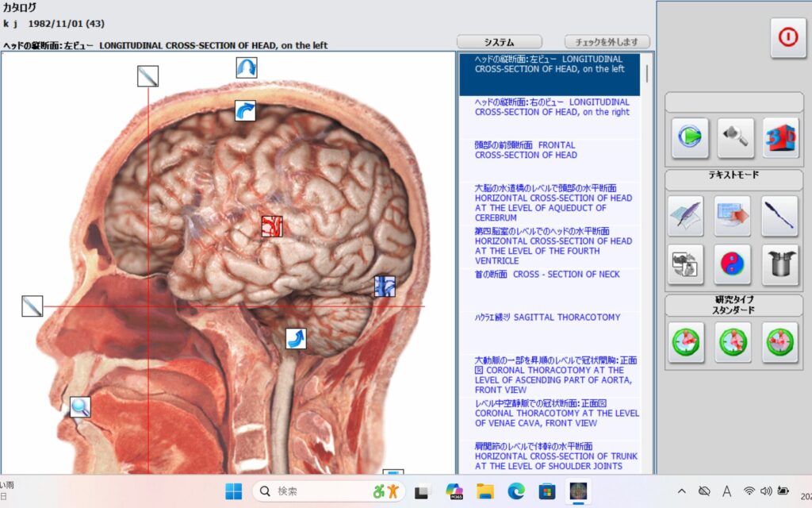Open the 3D view button
This screenshot has width=812, height=508.
pos(780,137)
